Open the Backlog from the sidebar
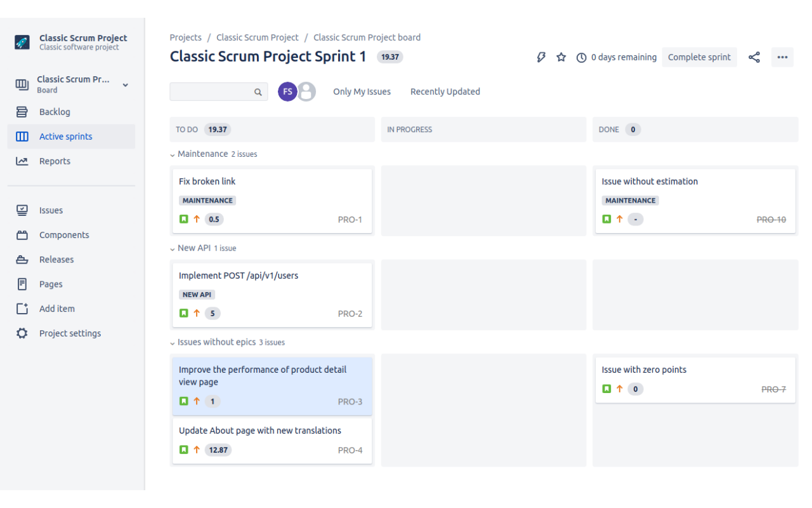This screenshot has width=812, height=508. 56,112
